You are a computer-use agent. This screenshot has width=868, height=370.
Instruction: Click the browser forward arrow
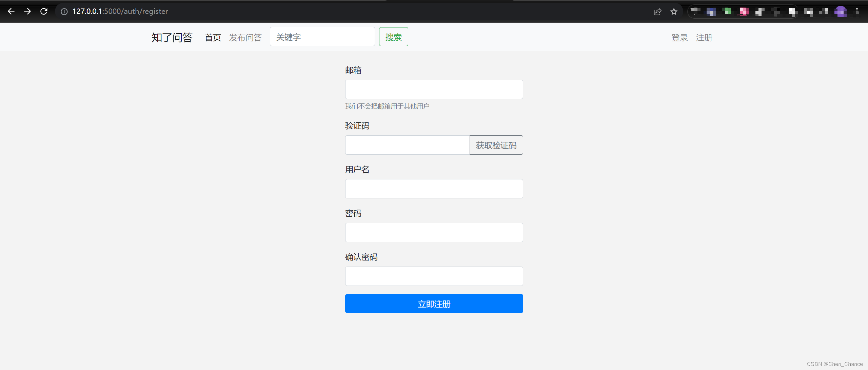click(27, 11)
